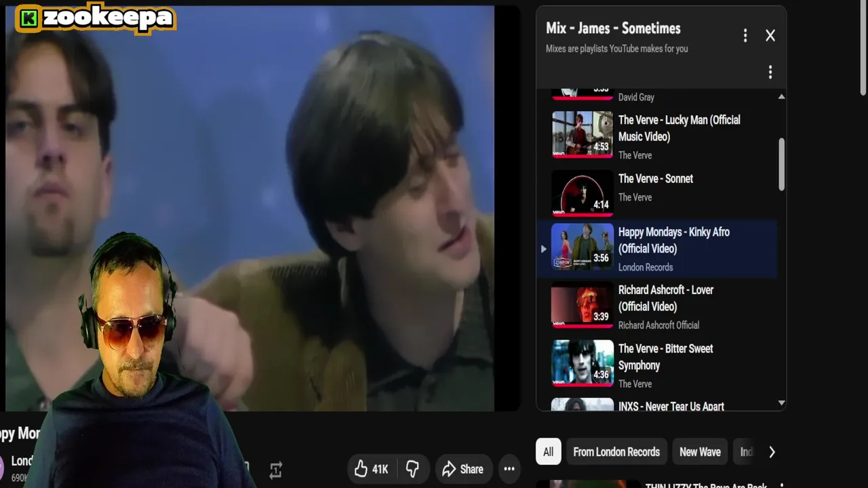868x488 pixels.
Task: Play The Verve - Lucky Man thumbnail
Action: 583,134
